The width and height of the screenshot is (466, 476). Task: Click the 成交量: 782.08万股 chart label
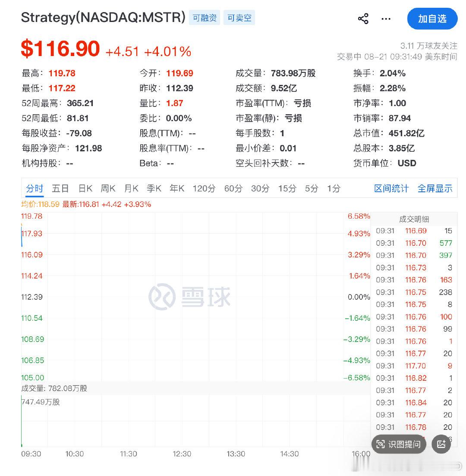(x=54, y=388)
